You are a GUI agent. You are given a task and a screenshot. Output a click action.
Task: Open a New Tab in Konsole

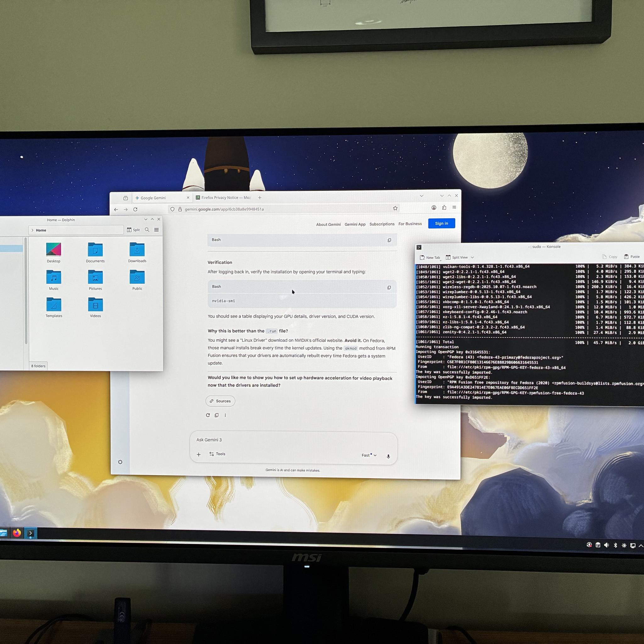pyautogui.click(x=430, y=257)
